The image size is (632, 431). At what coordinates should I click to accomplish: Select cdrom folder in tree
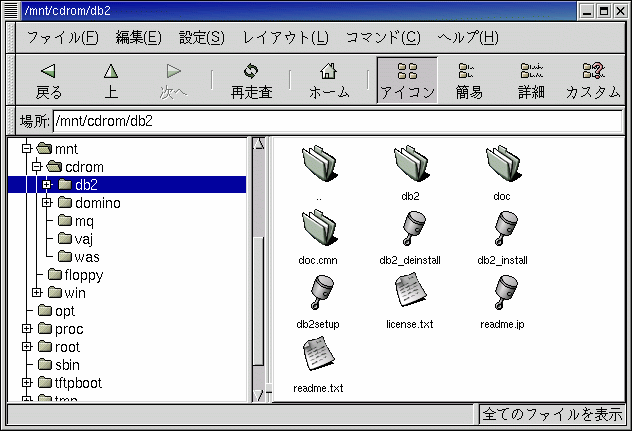click(x=75, y=167)
